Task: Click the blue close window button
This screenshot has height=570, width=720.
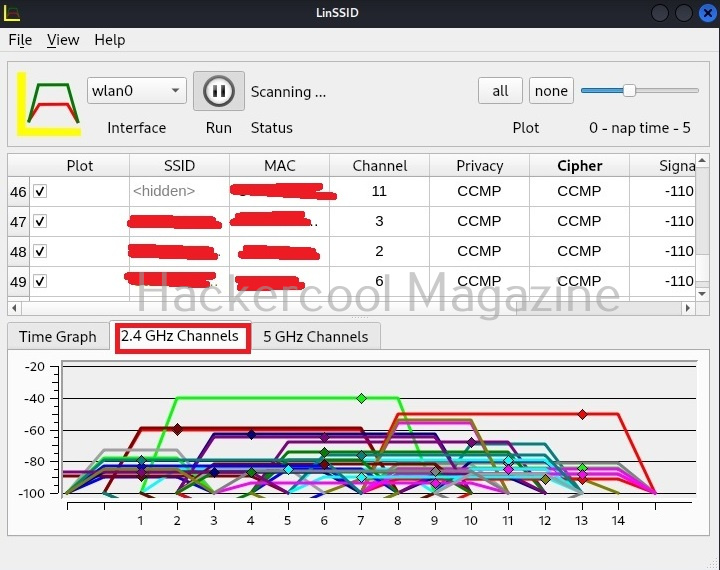Action: (x=708, y=13)
